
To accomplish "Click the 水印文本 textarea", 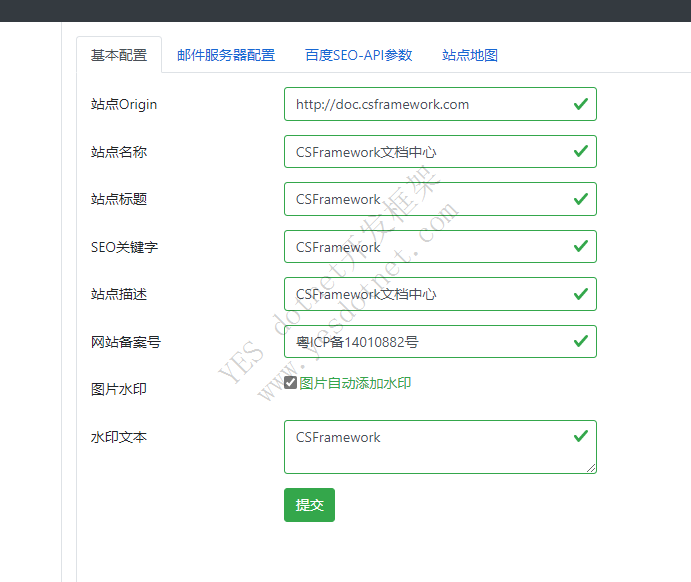I will point(440,447).
